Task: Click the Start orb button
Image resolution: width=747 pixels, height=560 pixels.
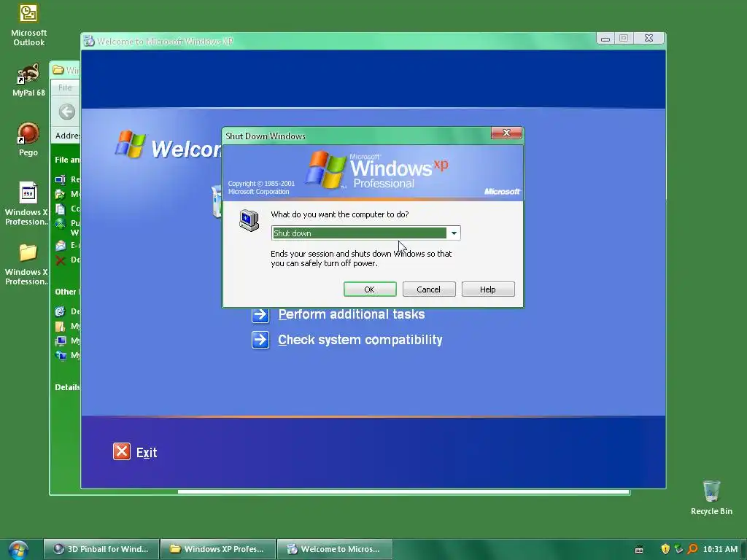Action: [x=18, y=550]
